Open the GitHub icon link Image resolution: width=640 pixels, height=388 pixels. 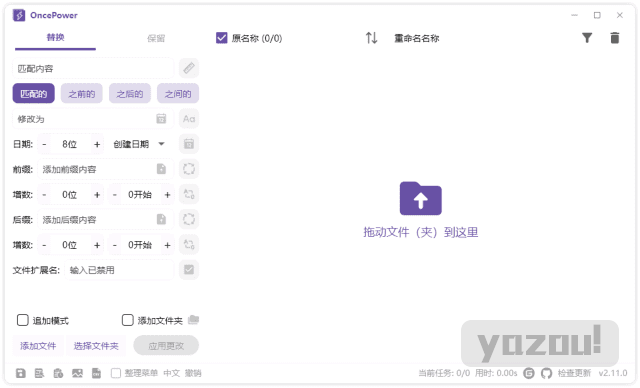pos(547,373)
